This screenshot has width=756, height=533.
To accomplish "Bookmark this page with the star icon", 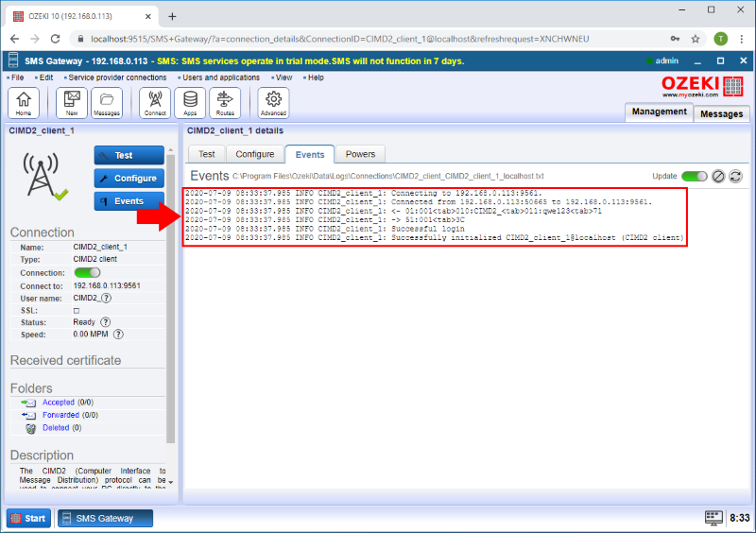I will click(x=696, y=39).
